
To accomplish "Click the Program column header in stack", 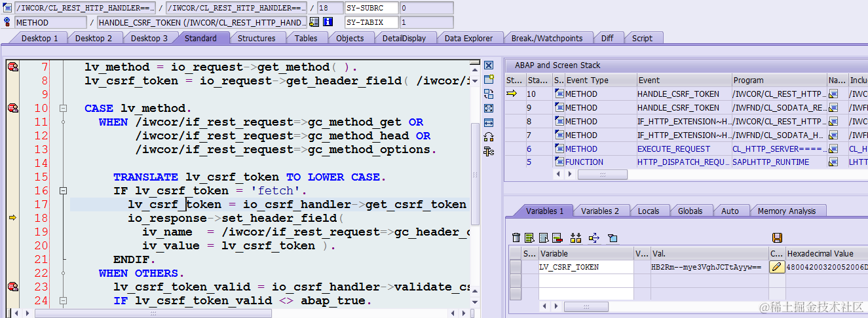I will [779, 80].
